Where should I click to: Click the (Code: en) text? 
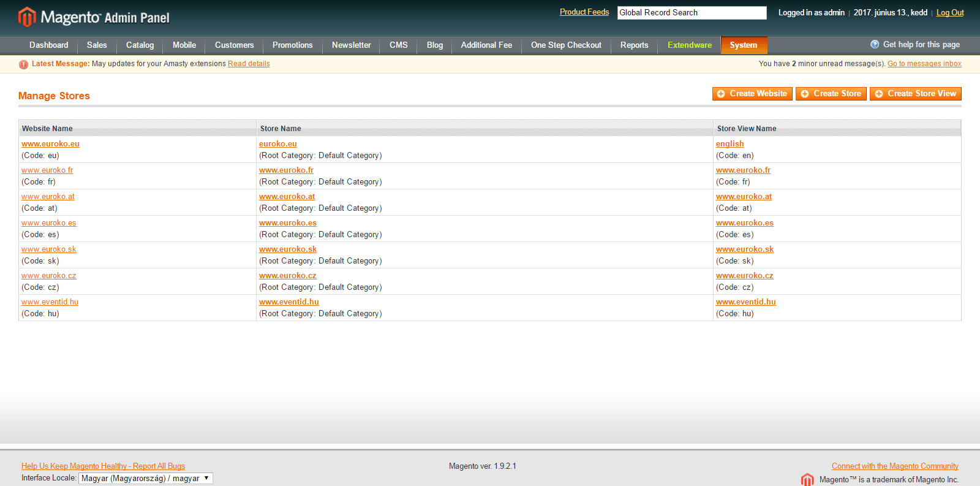[x=735, y=156]
